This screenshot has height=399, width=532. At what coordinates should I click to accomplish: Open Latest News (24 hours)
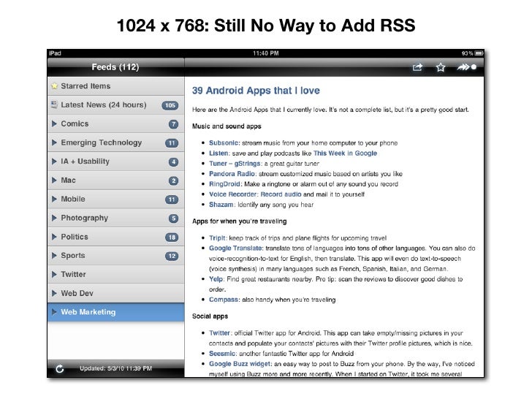click(x=116, y=104)
